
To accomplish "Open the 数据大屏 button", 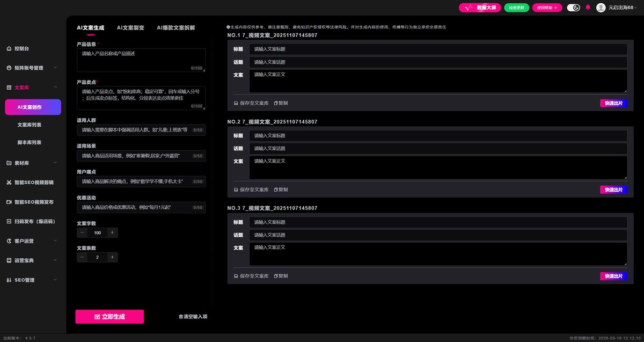I will (x=480, y=8).
